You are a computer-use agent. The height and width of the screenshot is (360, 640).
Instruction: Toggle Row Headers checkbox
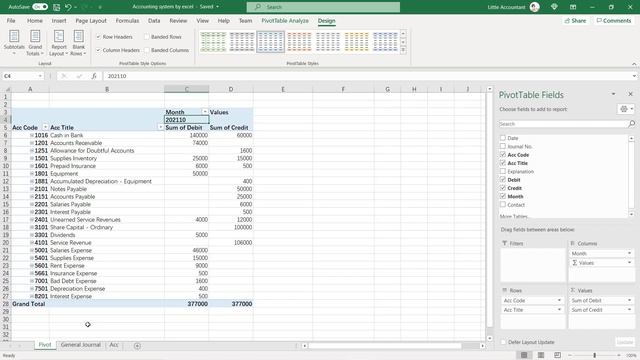[x=98, y=37]
